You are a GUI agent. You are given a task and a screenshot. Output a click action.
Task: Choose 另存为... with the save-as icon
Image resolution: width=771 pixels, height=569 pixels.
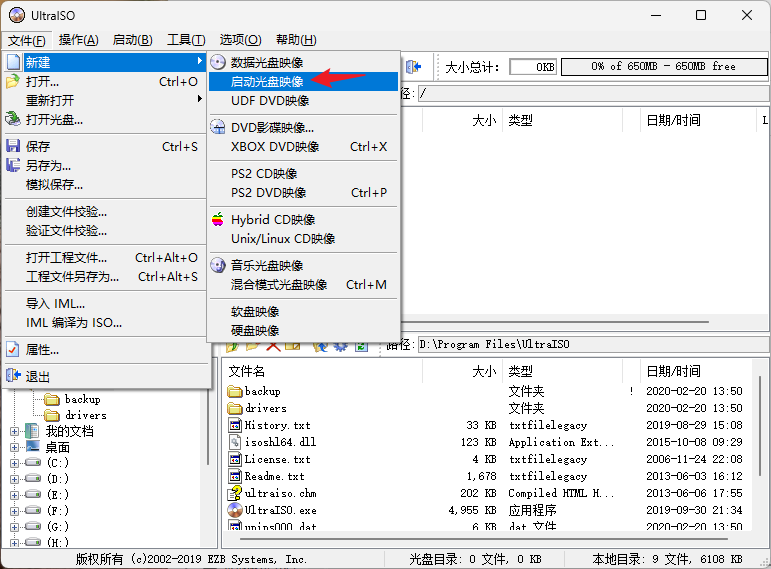point(105,166)
